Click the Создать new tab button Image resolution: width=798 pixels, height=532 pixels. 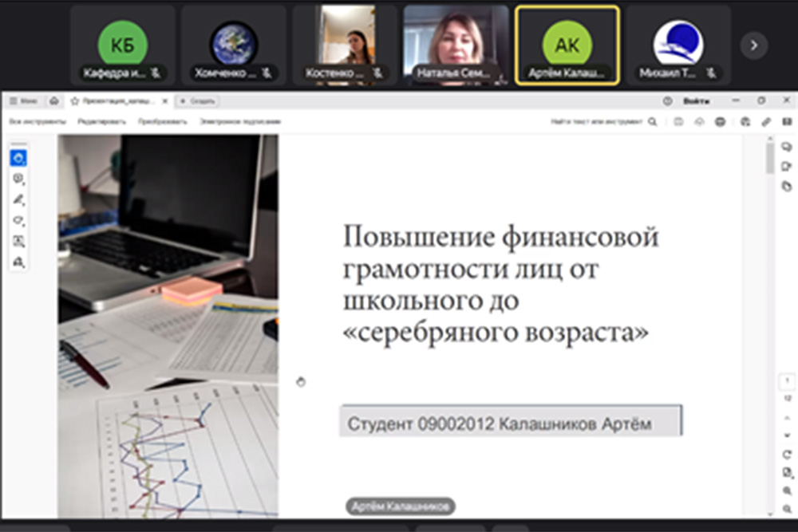pyautogui.click(x=198, y=101)
